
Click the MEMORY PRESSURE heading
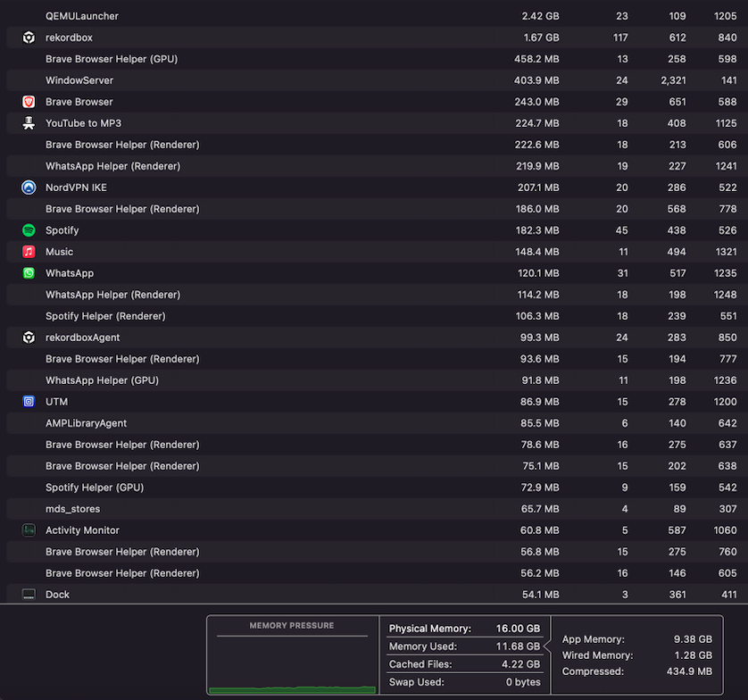point(292,626)
